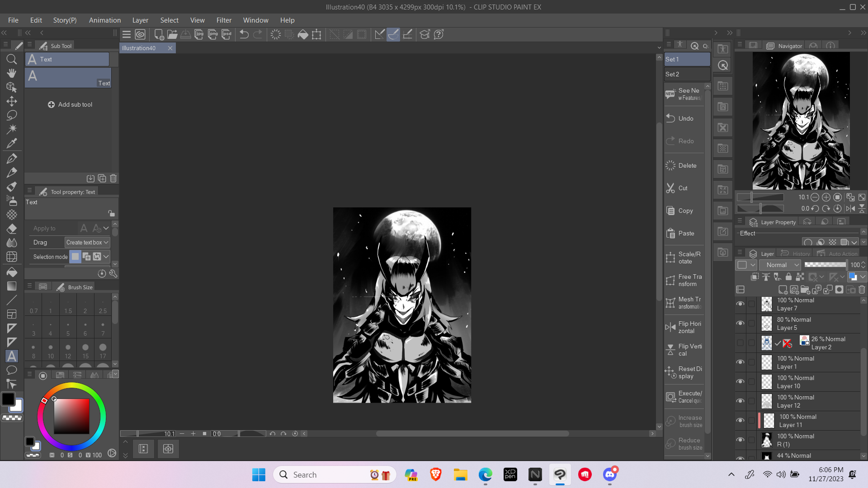868x488 pixels.
Task: Hide Layer 7 with eye icon
Action: click(740, 304)
